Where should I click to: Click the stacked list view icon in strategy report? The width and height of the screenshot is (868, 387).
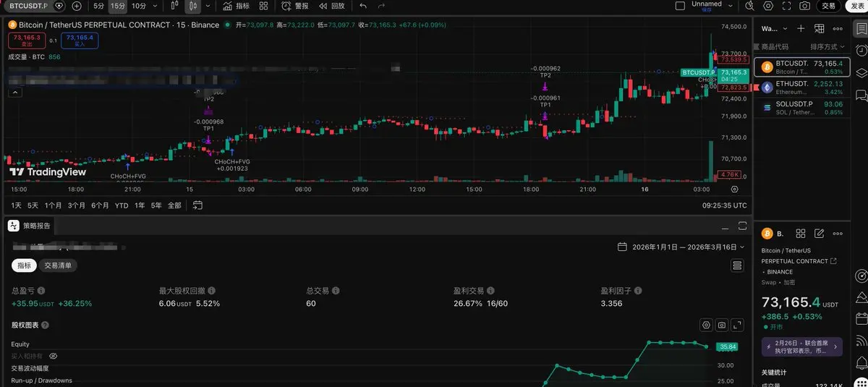pos(737,265)
